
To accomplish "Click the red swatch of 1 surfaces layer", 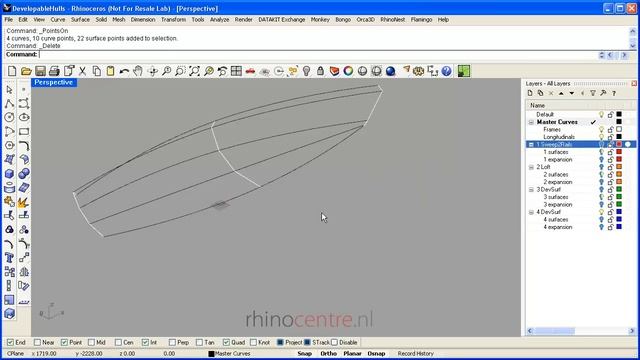I will point(619,152).
